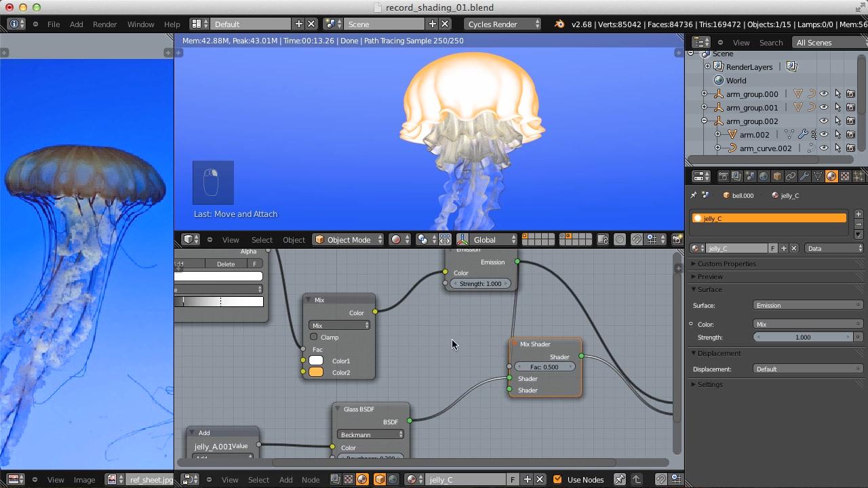Click the Object Constraints chain icon
868x488 pixels.
pyautogui.click(x=791, y=176)
